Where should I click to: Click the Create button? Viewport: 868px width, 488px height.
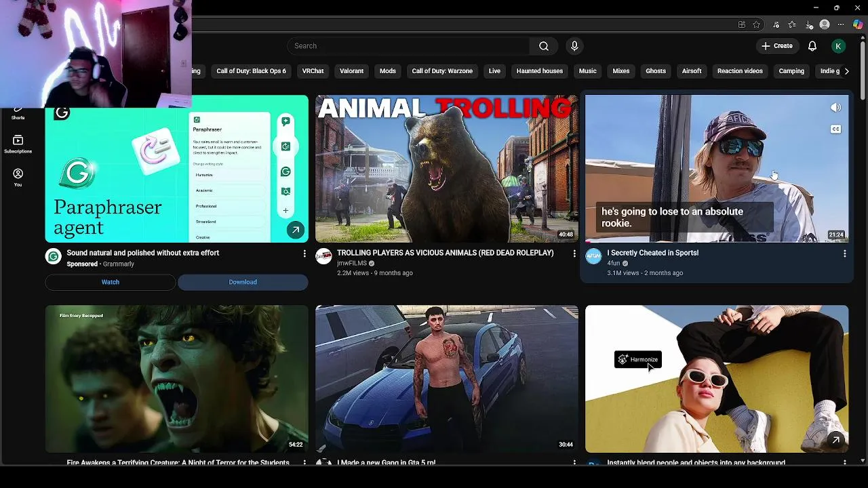point(777,46)
